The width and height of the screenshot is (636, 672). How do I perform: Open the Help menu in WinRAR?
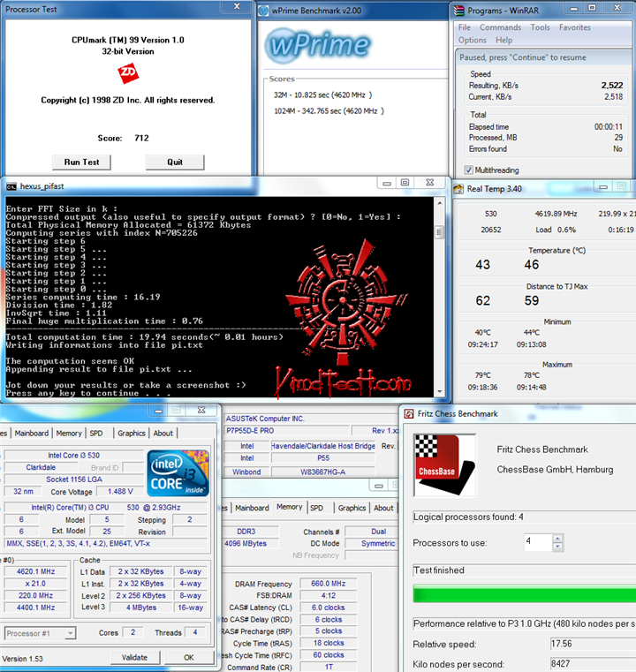pyautogui.click(x=504, y=41)
